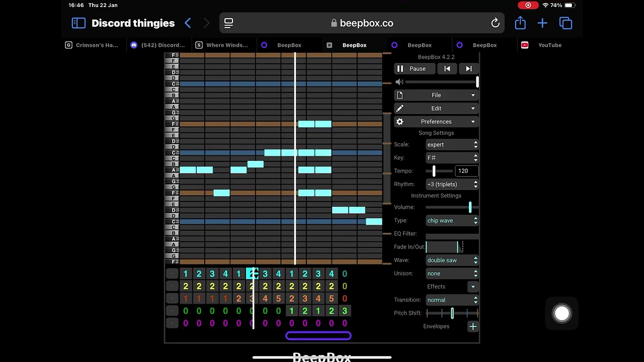The image size is (644, 362).
Task: Click the BeepBox 4.2.2 version text
Action: (436, 57)
